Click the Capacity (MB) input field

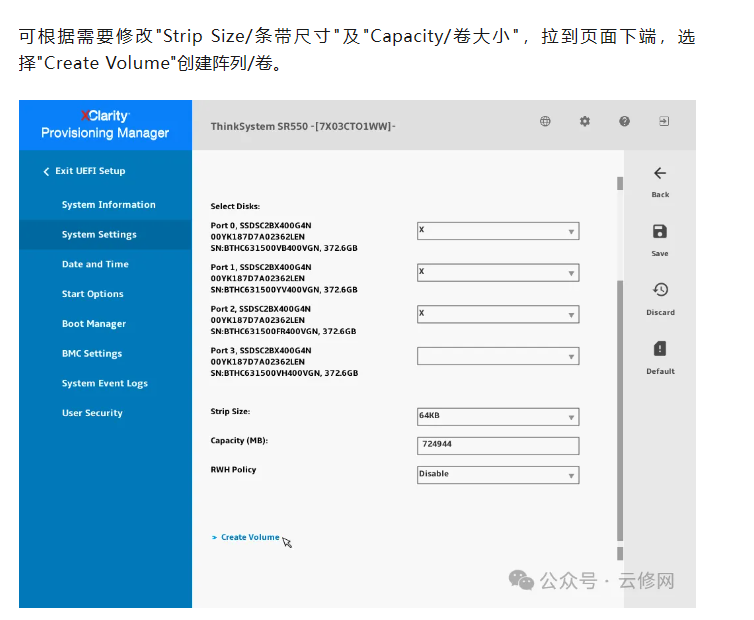(x=498, y=445)
